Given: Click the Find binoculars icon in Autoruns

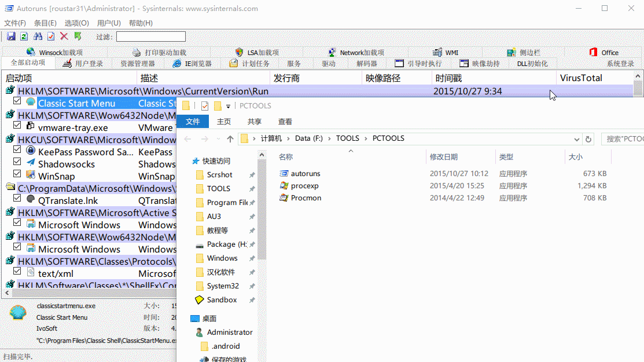Looking at the screenshot, I should tap(38, 36).
